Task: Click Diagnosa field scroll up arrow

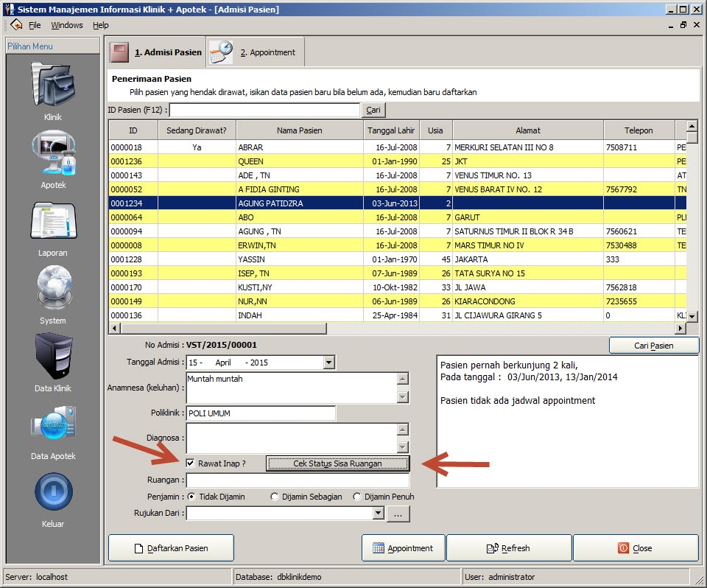Action: (403, 429)
